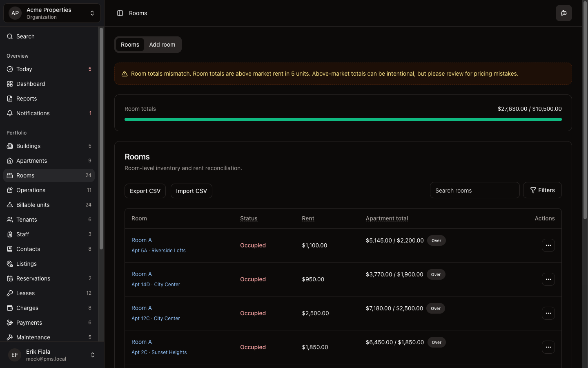Open the Room A Apt 14D link
This screenshot has height=368, width=588.
[142, 274]
